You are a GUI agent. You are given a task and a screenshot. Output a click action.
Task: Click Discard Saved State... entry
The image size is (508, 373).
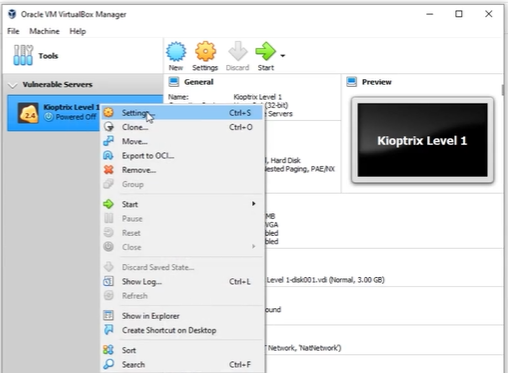point(182,267)
